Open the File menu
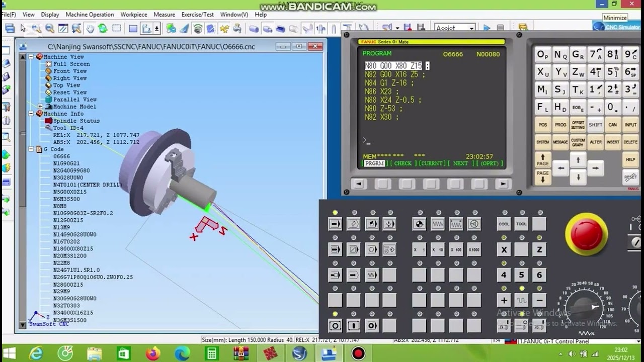644x362 pixels. [9, 15]
